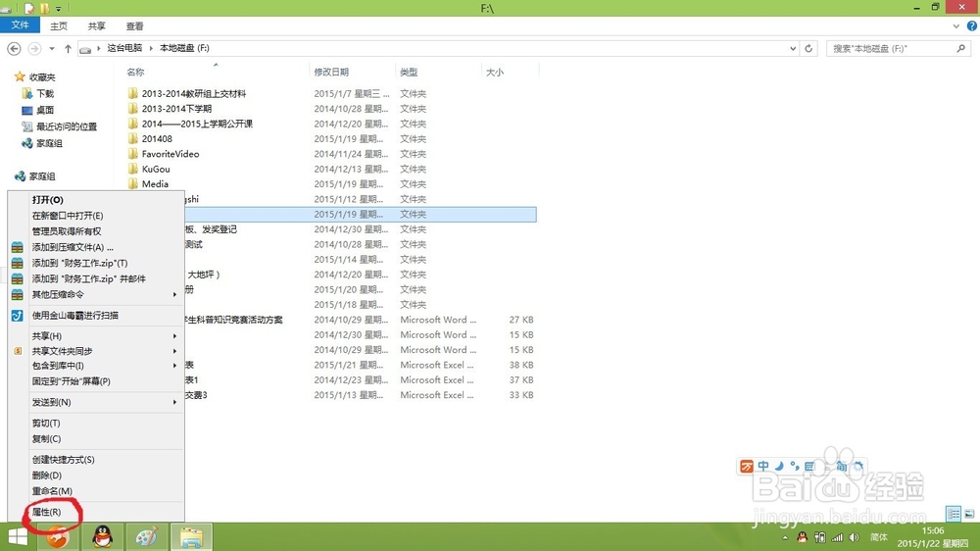Show hidden tray icons arrow
Screen dimensions: 980x551
click(785, 537)
